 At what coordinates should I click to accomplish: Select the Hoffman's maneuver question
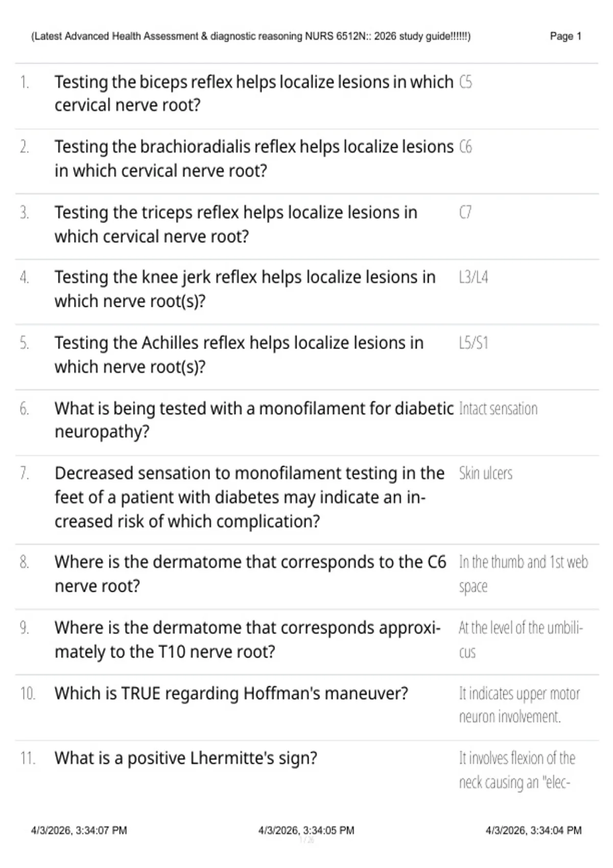click(x=231, y=693)
